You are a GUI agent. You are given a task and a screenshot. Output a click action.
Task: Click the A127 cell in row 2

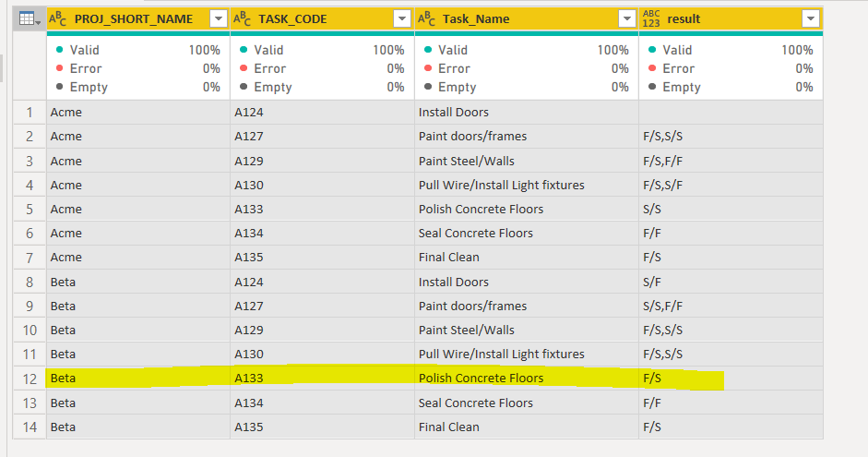(322, 137)
